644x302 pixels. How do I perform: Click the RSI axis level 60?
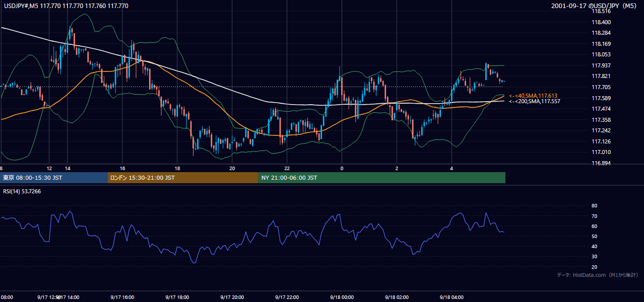pyautogui.click(x=594, y=226)
